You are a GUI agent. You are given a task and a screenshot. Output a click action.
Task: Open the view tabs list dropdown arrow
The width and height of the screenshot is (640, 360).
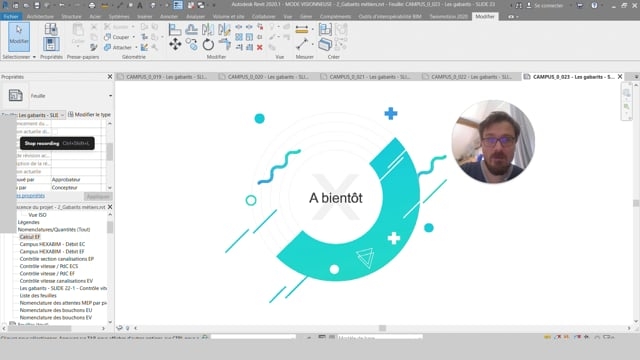pos(636,77)
